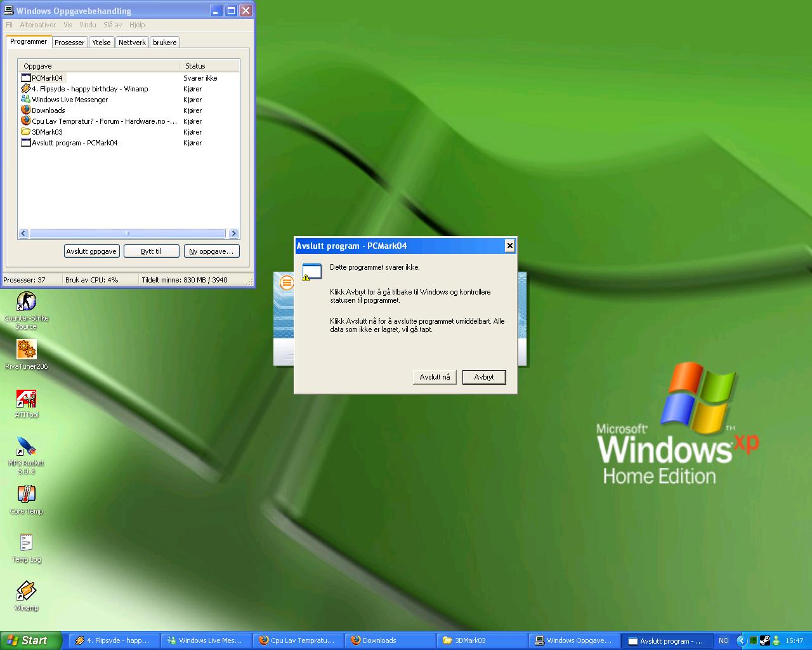The height and width of the screenshot is (650, 812).
Task: Close the Avslutt program - PCMark04 dialog
Action: pos(509,246)
